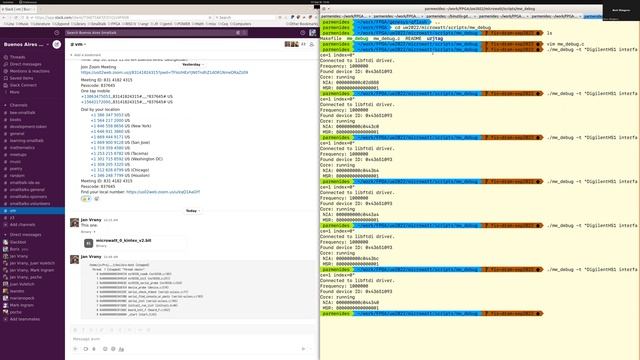This screenshot has width=640, height=360.
Task: Click the microphone audio clip icon in composer
Action: (94, 349)
